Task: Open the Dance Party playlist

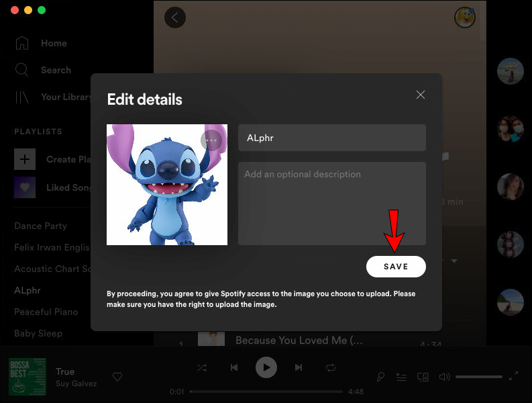Action: (40, 226)
